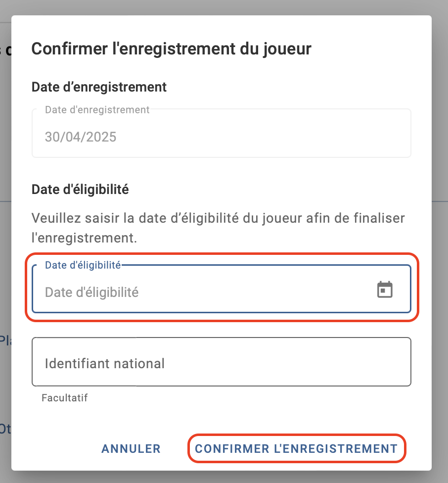The image size is (448, 483).
Task: Click partially hidden 'Ot' link behind dialog
Action: coord(5,429)
